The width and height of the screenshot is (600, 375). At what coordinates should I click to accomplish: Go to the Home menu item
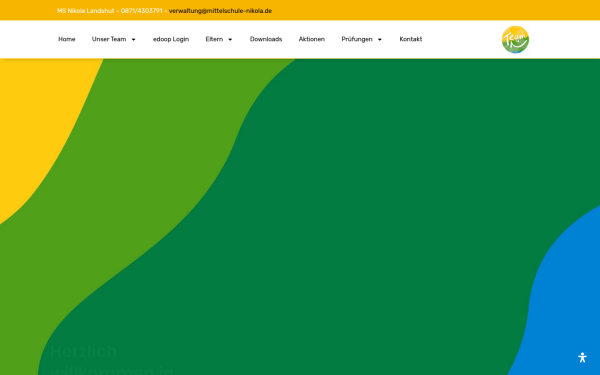click(x=67, y=39)
